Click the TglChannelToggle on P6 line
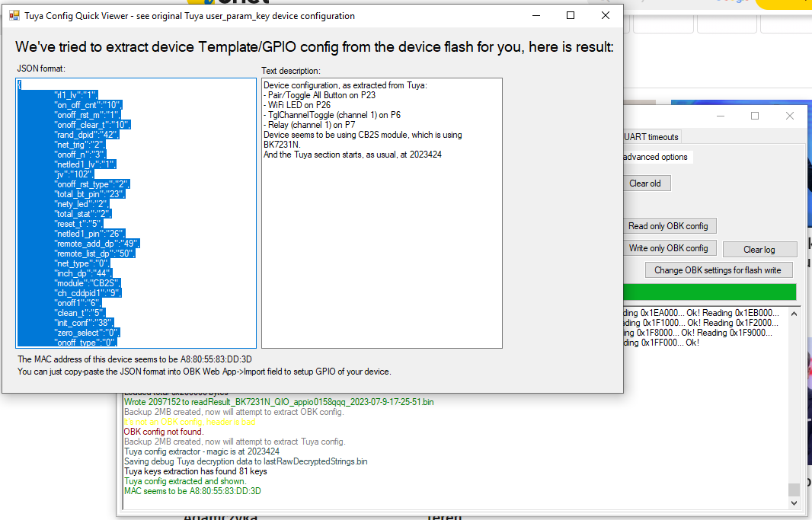This screenshot has height=520, width=812. [x=332, y=115]
